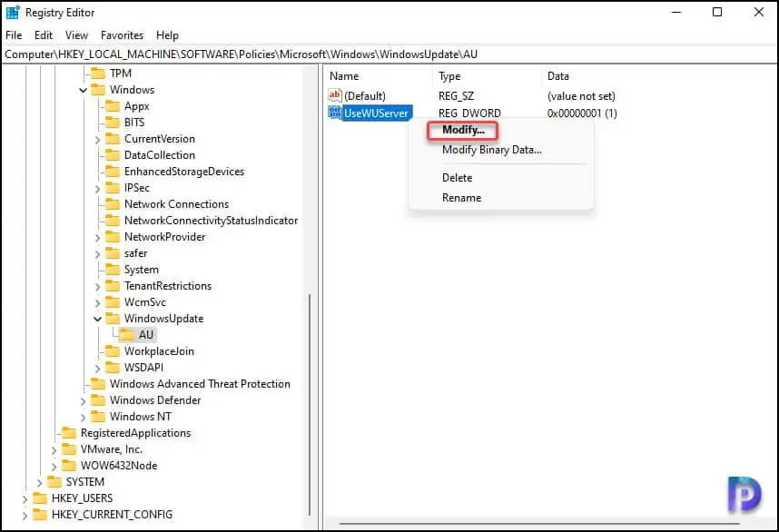Click the UseWUServer DWORD value icon
Viewport: 779px width, 532px height.
(335, 113)
